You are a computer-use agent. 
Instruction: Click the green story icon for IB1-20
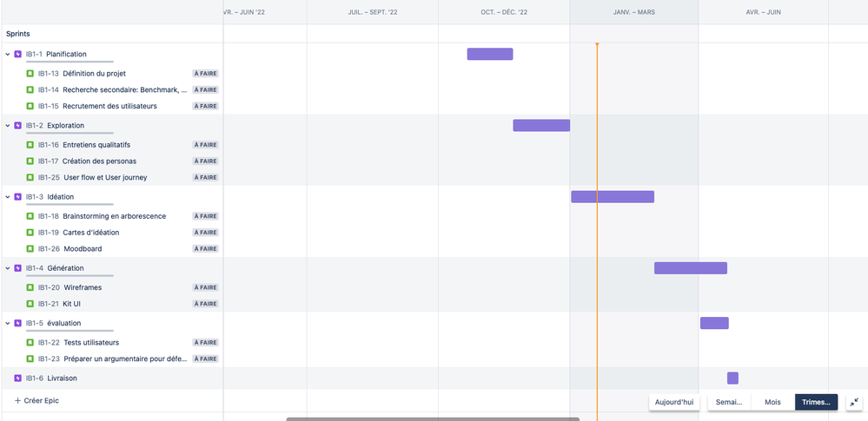pyautogui.click(x=30, y=287)
